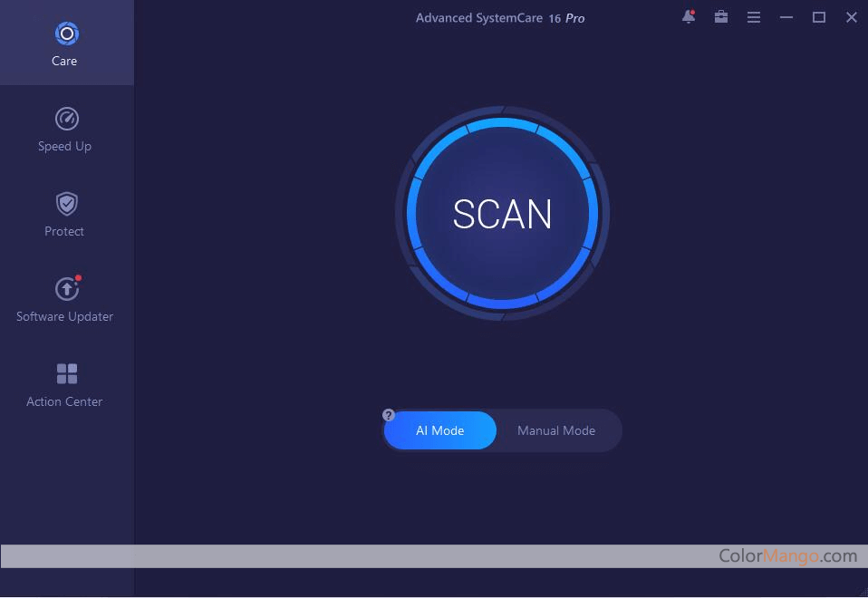This screenshot has width=868, height=598.
Task: Maximize the Advanced SystemCare window
Action: (819, 17)
